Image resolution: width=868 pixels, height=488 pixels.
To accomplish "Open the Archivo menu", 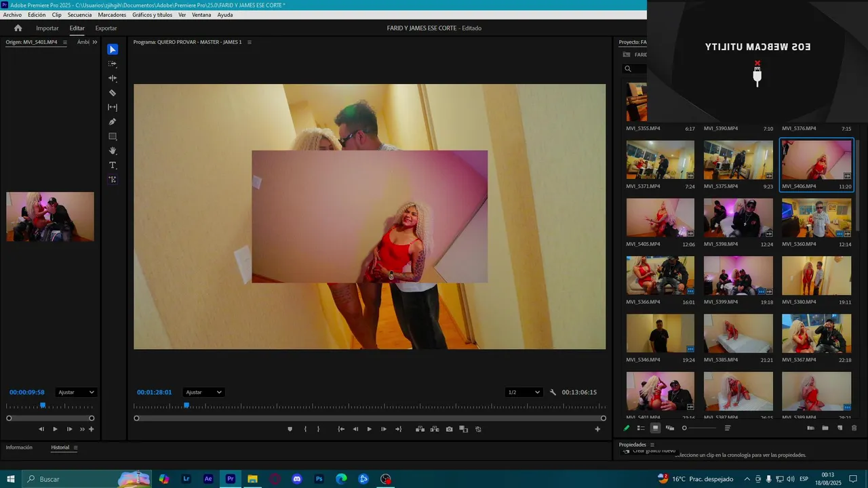I will (12, 15).
